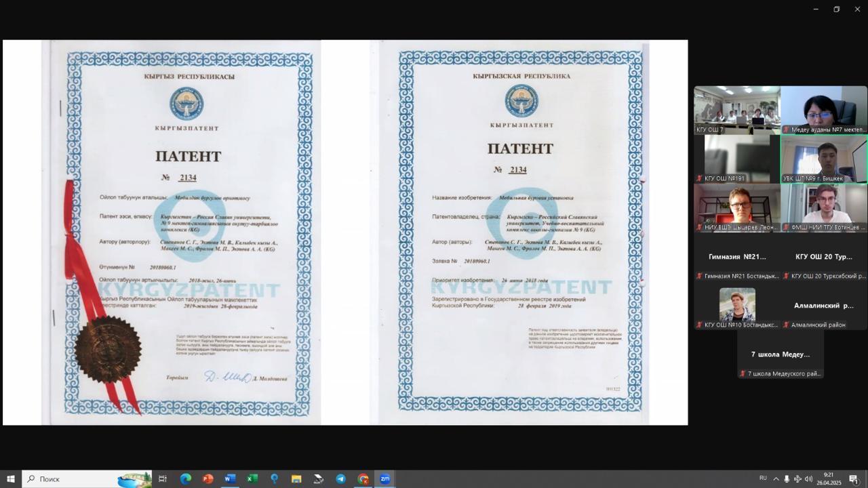Toggle airplane mode network icon in tray
The width and height of the screenshot is (868, 488).
pos(797,479)
